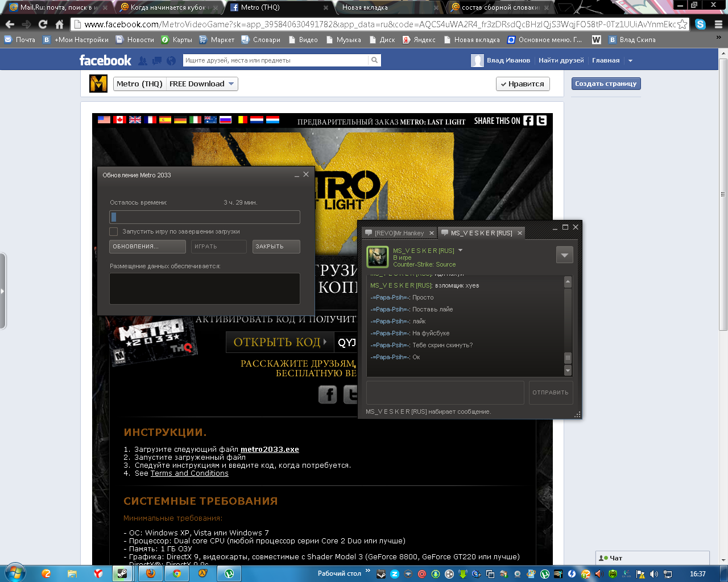728x582 pixels.
Task: Click the Нравится like button
Action: (x=523, y=84)
